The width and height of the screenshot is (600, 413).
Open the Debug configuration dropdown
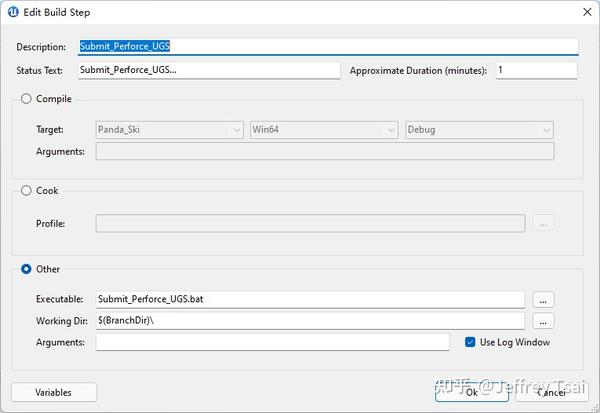click(479, 129)
